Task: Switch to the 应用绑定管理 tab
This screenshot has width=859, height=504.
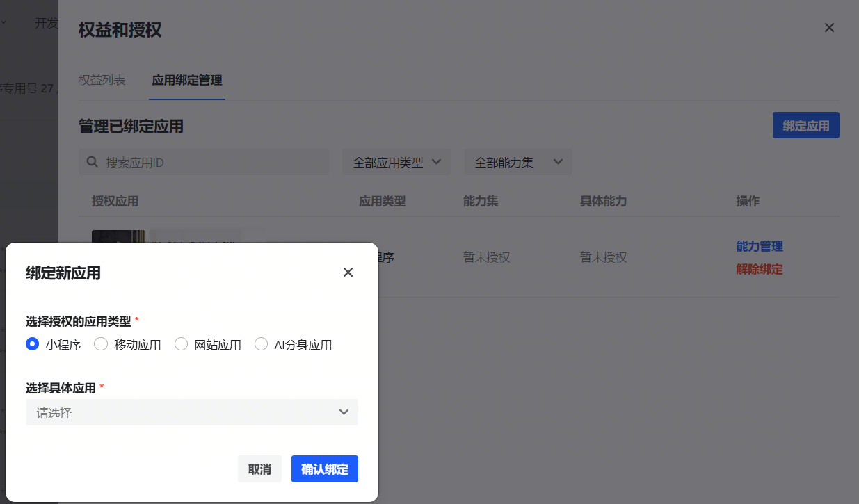Action: tap(187, 80)
